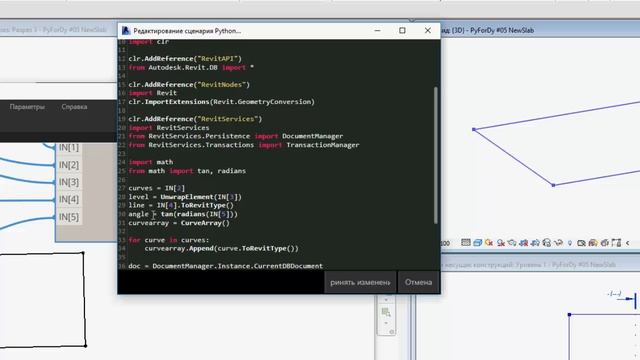Click line level = UnwrapElement(IN[3])

pyautogui.click(x=185, y=197)
